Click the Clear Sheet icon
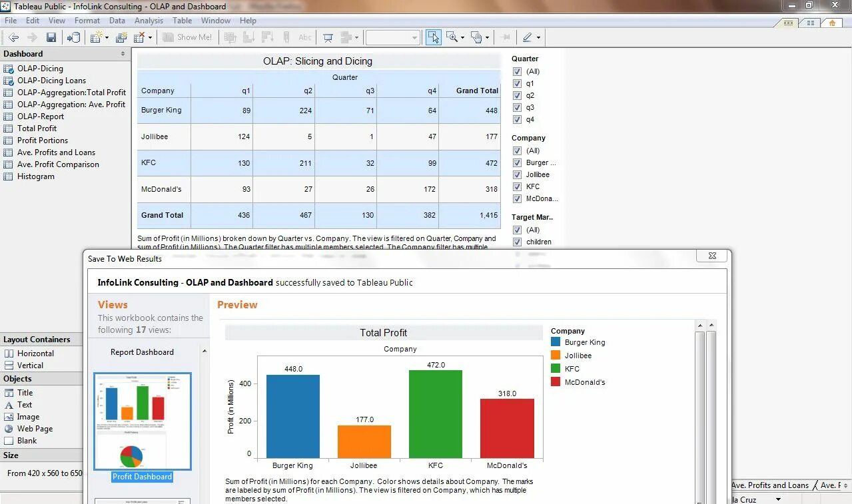 [x=139, y=37]
